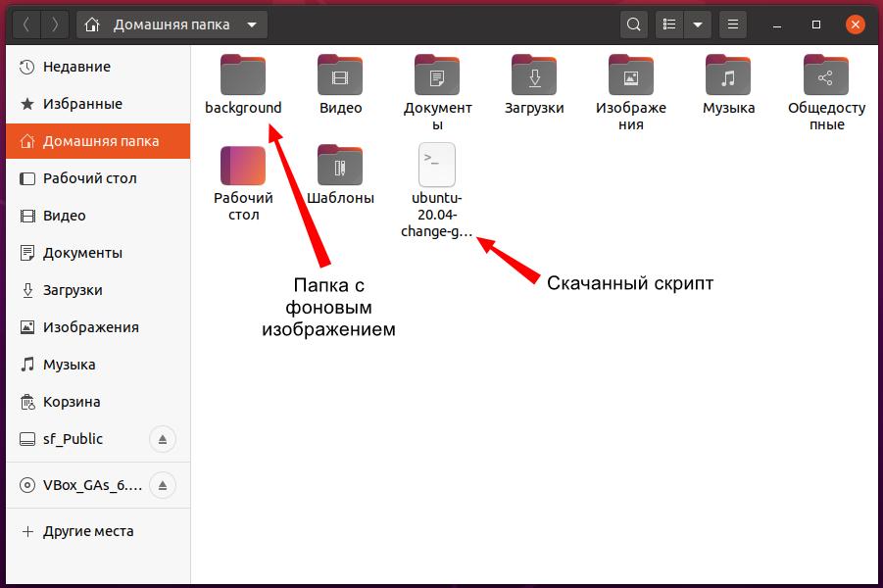Click the Музыка folder name in grid
Screen dimensions: 883x588
click(x=728, y=108)
